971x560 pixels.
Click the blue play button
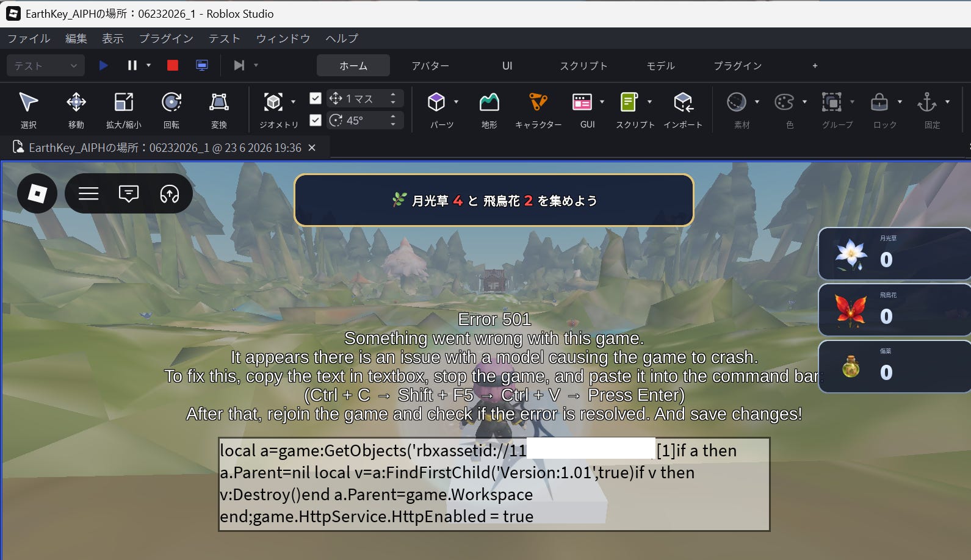[x=103, y=65]
